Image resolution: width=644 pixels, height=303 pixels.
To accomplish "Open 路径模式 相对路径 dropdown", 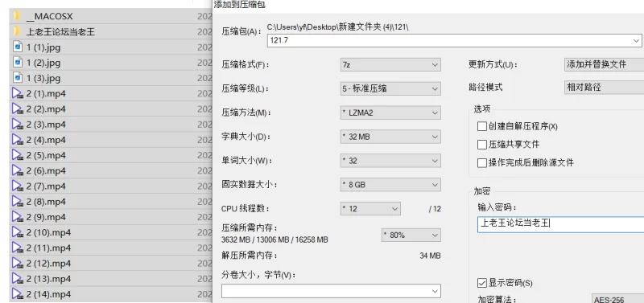I will tap(605, 88).
